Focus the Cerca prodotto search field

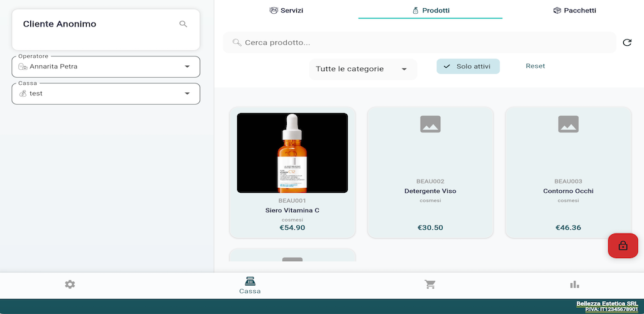[419, 43]
